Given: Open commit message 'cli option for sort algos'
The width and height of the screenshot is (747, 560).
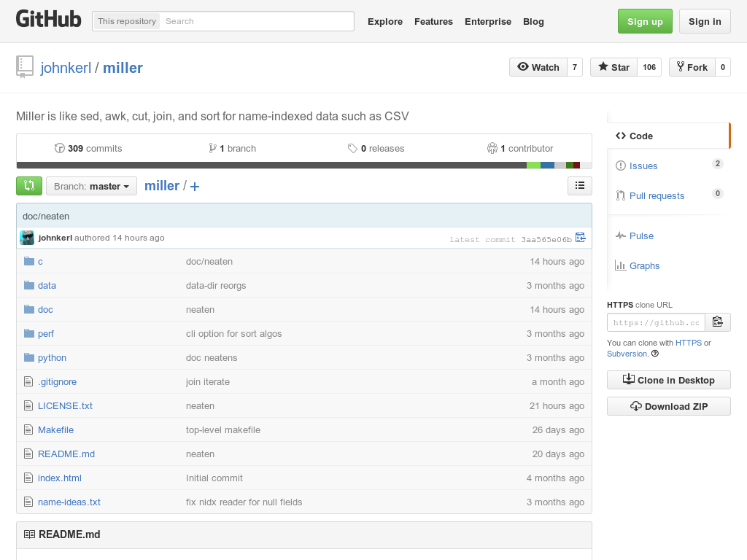Looking at the screenshot, I should coord(234,333).
